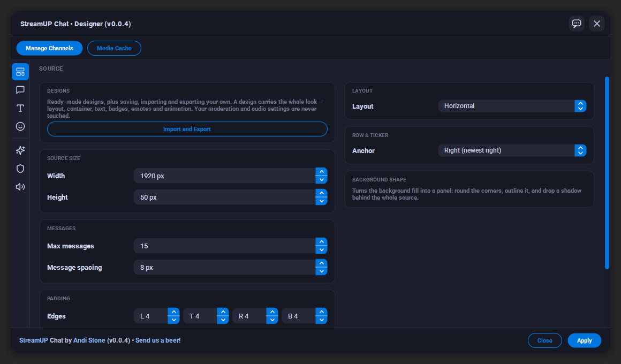The width and height of the screenshot is (621, 364).
Task: Click the Apply button
Action: tap(584, 340)
